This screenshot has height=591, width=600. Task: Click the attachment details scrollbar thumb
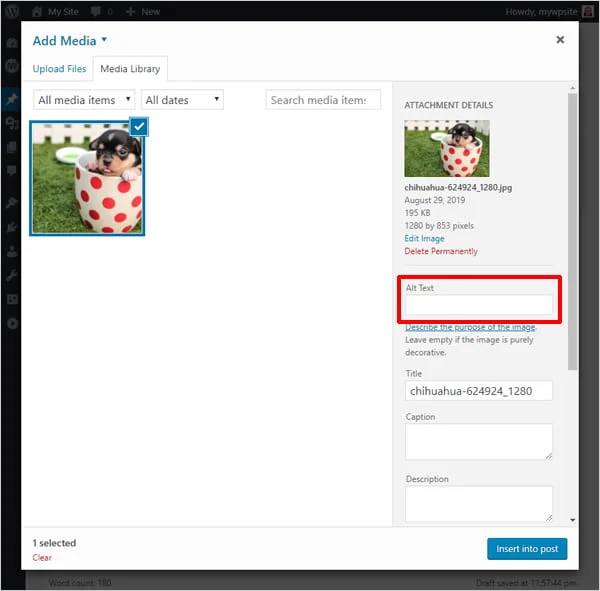[x=572, y=232]
